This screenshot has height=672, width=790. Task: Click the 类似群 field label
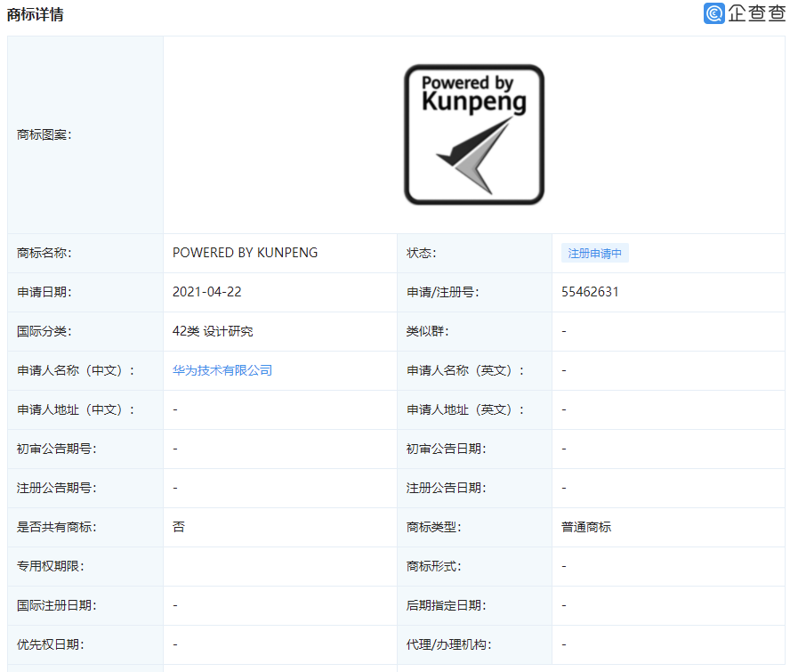click(x=428, y=331)
